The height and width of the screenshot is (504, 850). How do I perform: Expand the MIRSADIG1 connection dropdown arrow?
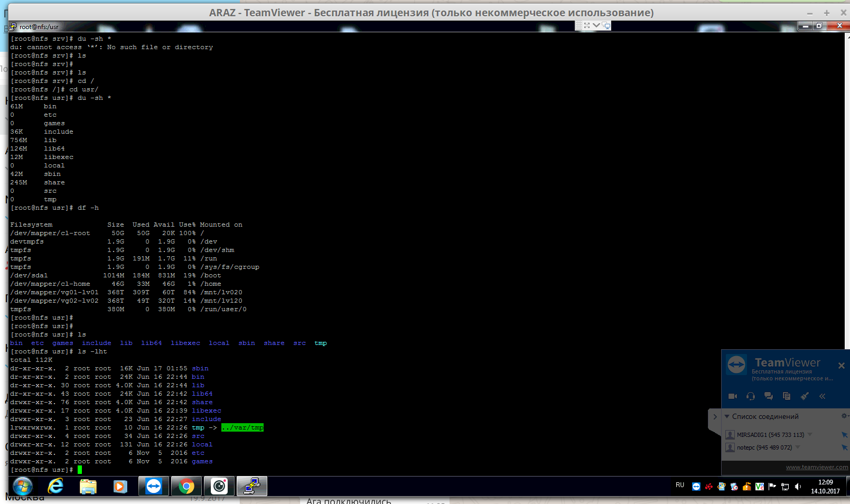click(x=810, y=435)
